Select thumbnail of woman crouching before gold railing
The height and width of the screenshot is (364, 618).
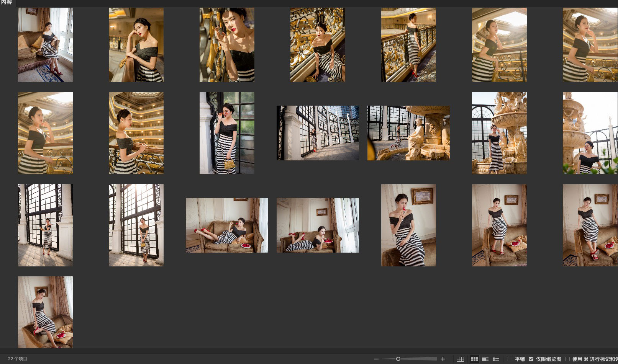[318, 45]
